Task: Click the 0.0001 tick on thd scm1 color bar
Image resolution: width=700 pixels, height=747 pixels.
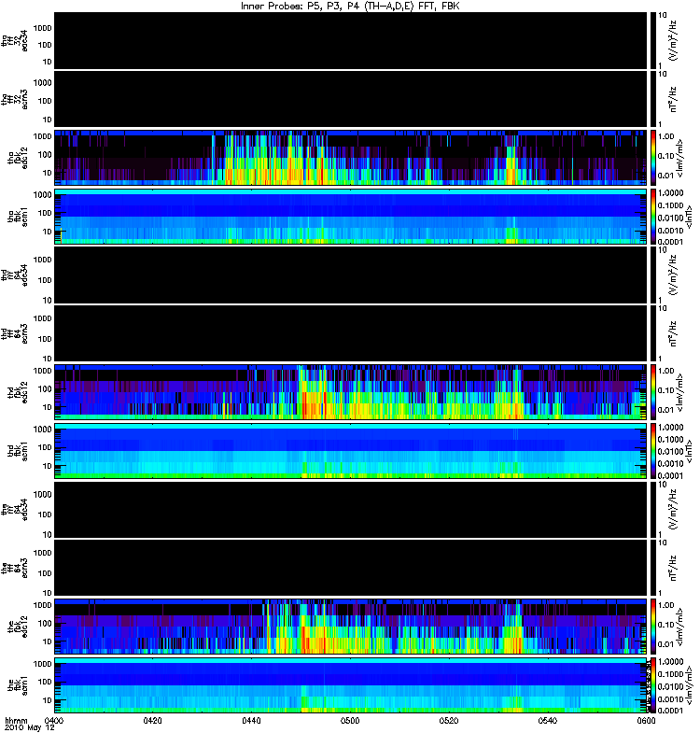Action: click(x=670, y=476)
